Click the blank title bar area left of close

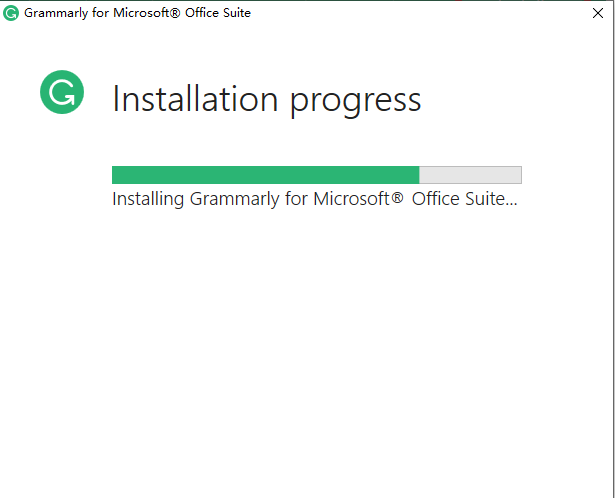coord(420,13)
